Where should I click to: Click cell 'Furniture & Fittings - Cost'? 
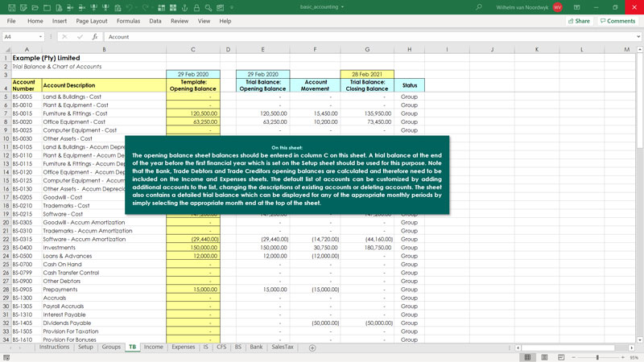click(104, 113)
